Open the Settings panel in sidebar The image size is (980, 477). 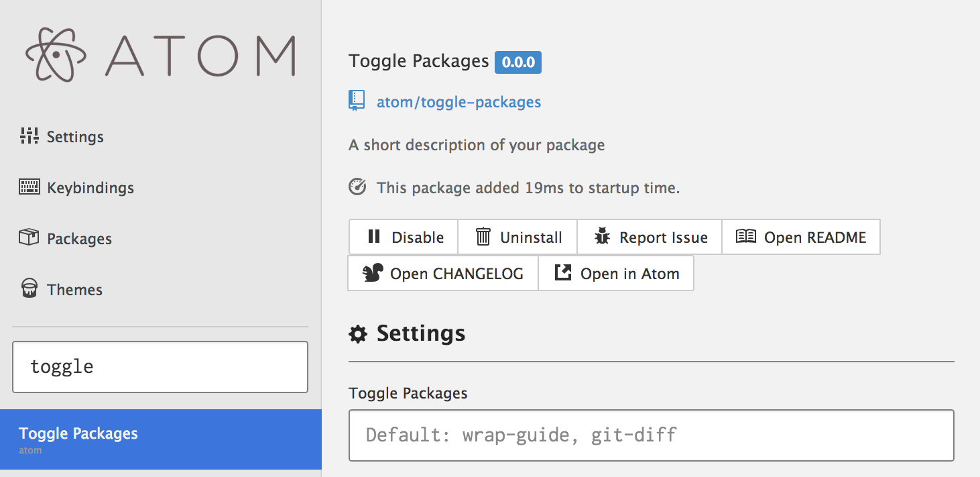pos(62,137)
